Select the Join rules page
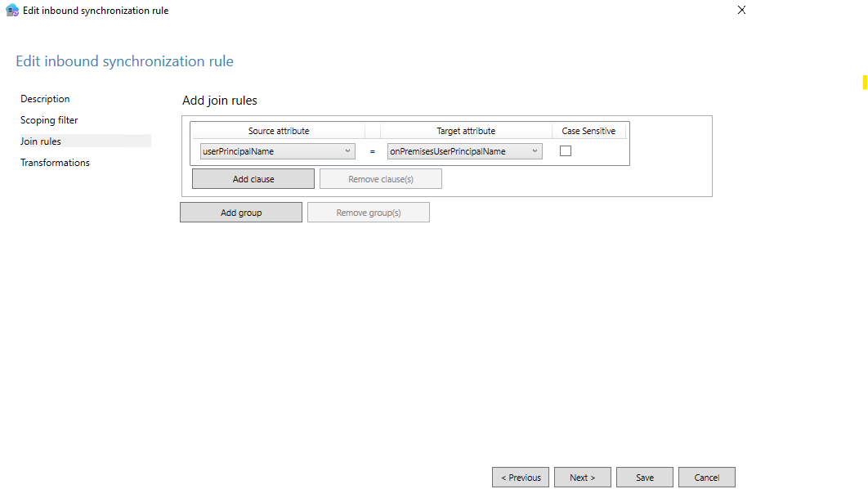Screen dimensions: 868x489 click(41, 141)
